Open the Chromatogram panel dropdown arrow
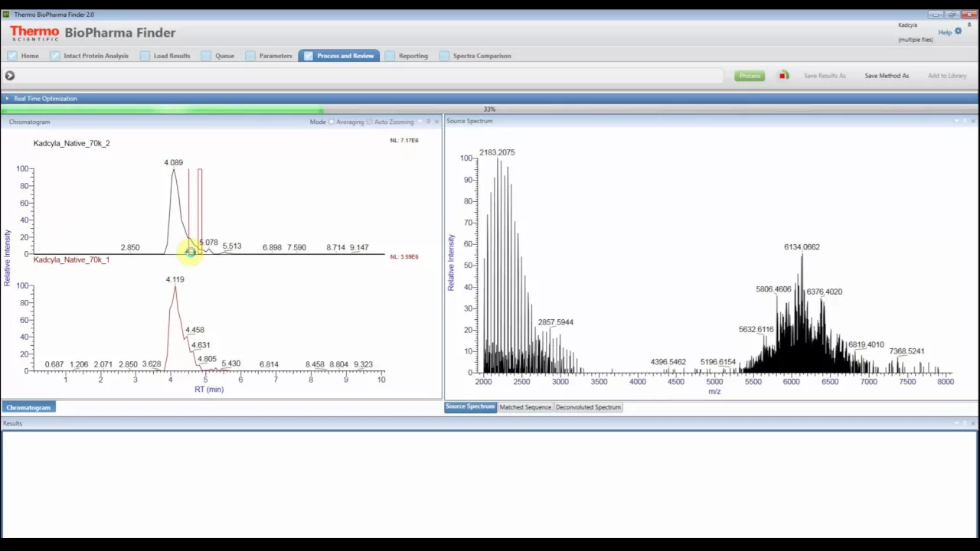Screen dimensions: 980x551 pos(419,122)
